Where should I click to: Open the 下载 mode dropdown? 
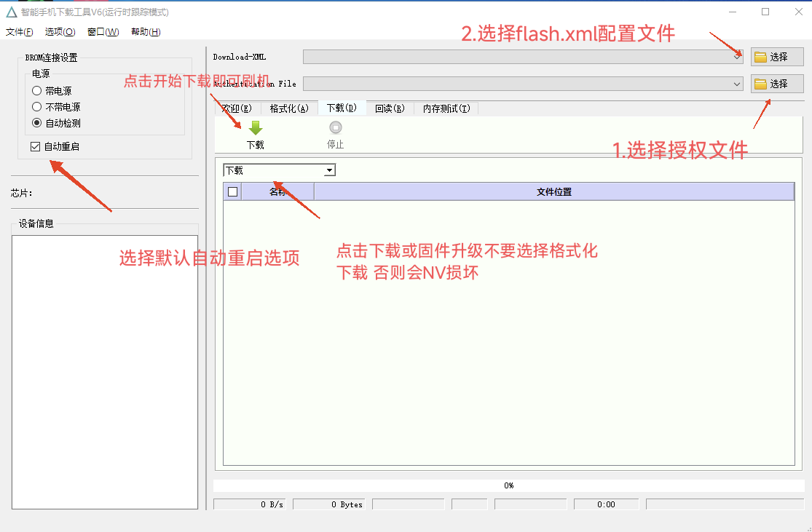tap(329, 170)
